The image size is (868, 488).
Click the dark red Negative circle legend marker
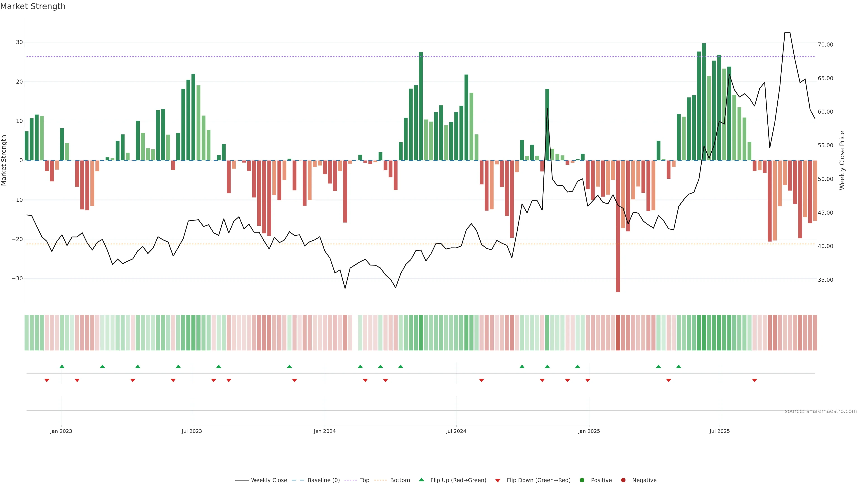(x=623, y=480)
